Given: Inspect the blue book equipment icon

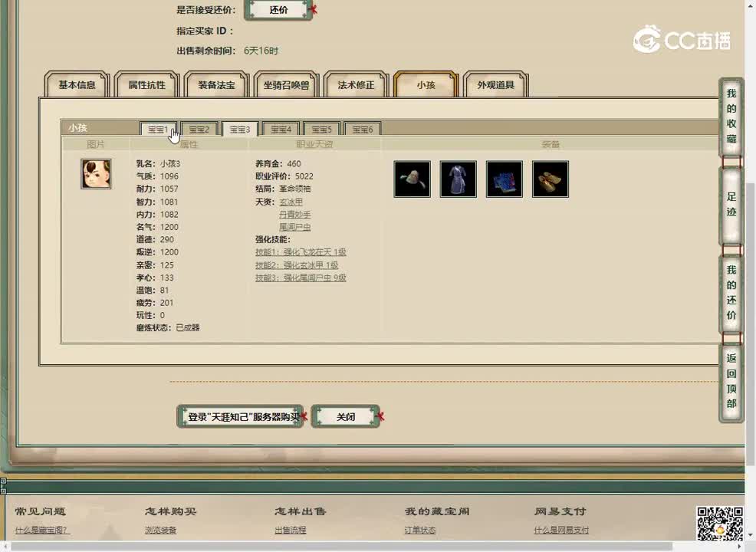Looking at the screenshot, I should (504, 179).
